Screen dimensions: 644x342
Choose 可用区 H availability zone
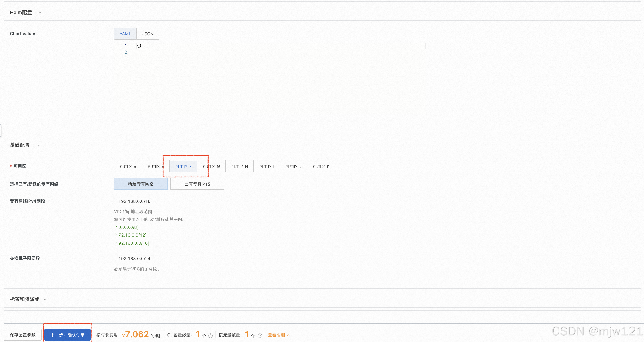point(239,166)
